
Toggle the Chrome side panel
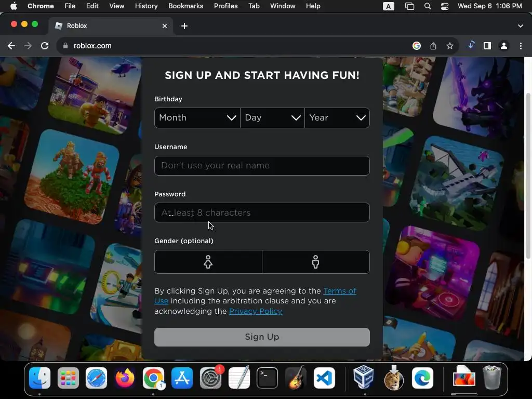[487, 46]
